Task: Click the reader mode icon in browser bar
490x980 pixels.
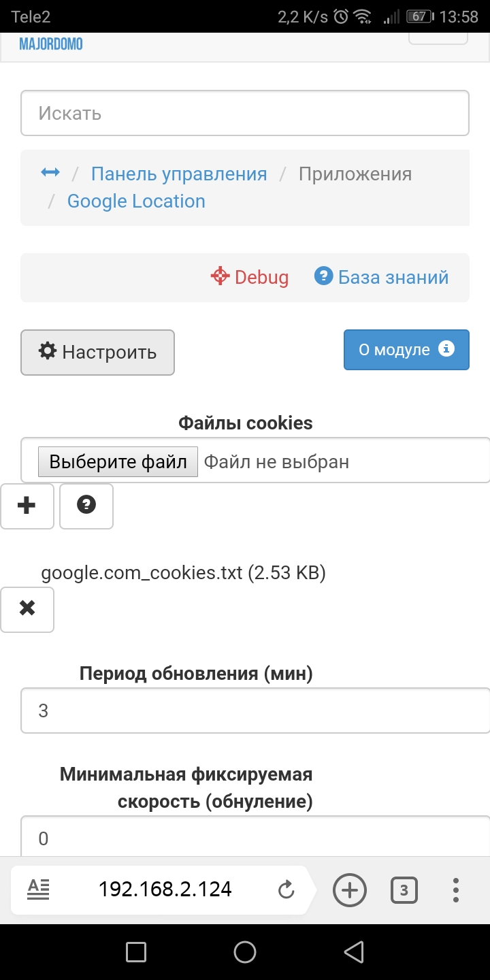Action: (38, 889)
